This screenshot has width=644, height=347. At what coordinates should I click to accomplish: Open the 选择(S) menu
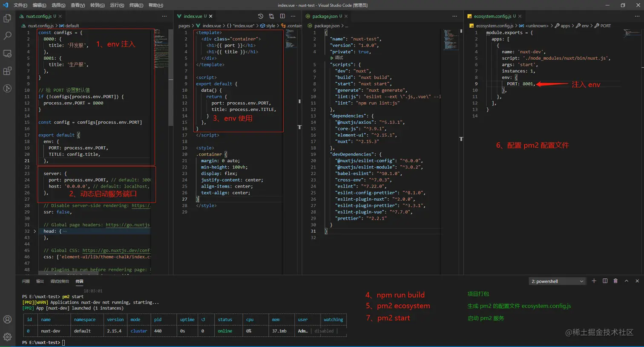(58, 5)
